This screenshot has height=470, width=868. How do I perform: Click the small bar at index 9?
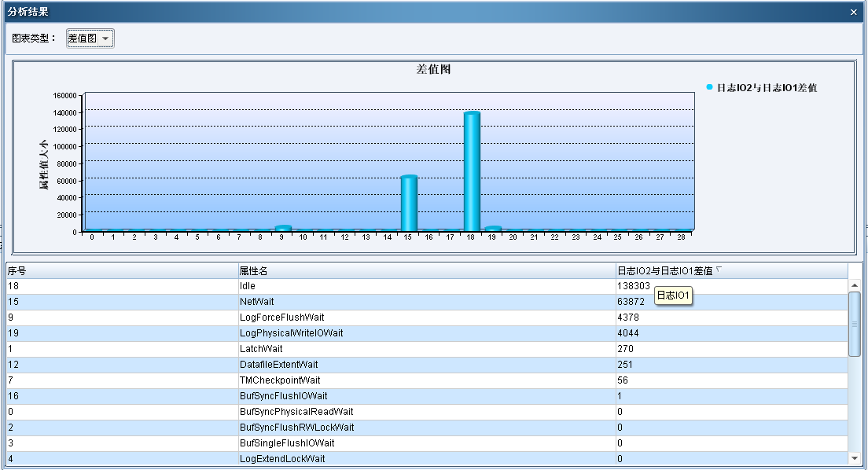(x=283, y=228)
